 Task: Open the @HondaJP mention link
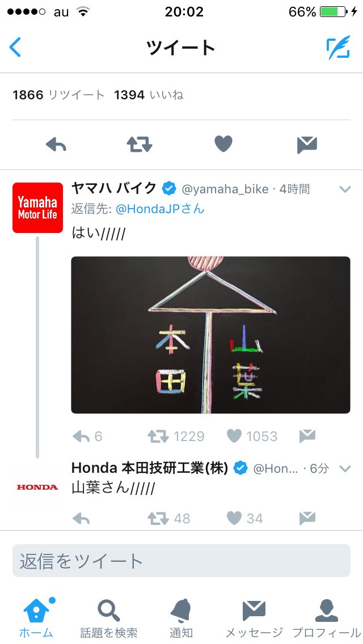pyautogui.click(x=160, y=209)
